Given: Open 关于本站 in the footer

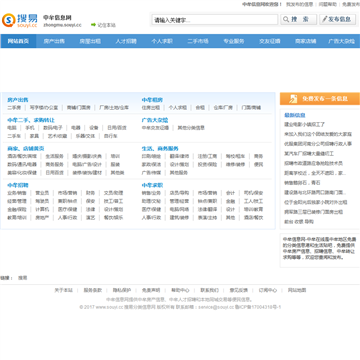Looking at the screenshot, I should pyautogui.click(x=63, y=290).
